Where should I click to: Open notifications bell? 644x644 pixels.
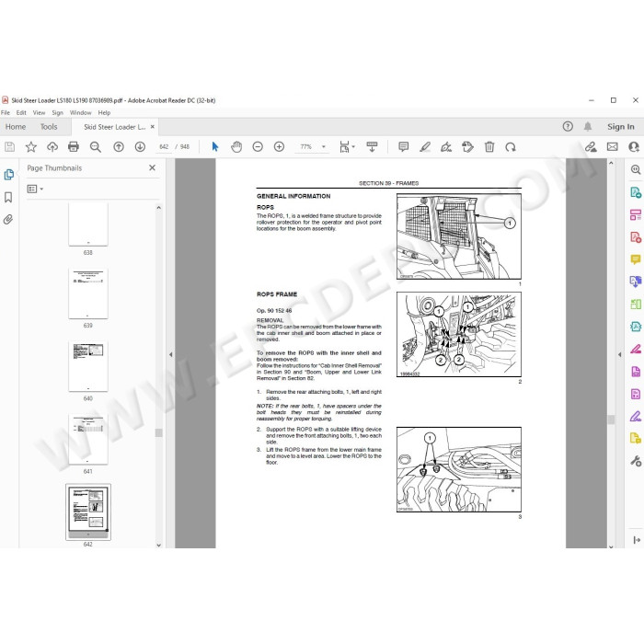pos(588,127)
